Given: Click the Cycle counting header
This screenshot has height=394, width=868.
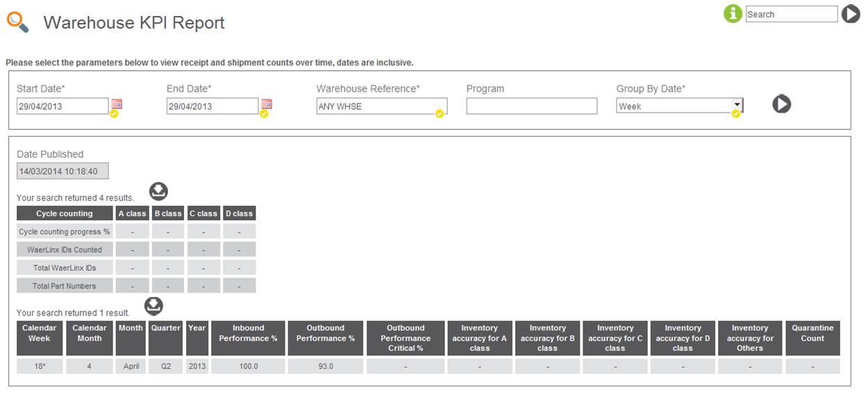Looking at the screenshot, I should pos(65,213).
